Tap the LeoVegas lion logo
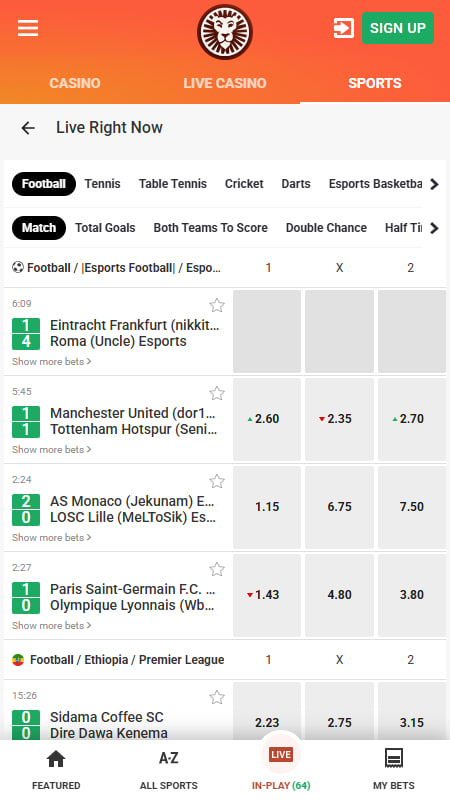The height and width of the screenshot is (800, 450). [x=224, y=32]
